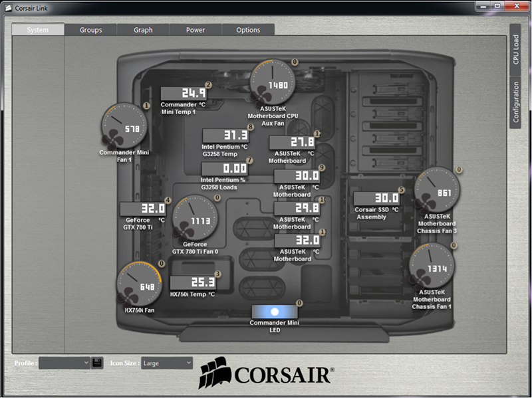The image size is (532, 398).
Task: Click badge number 1 beside Commander Mini Fan 1
Action: (146, 106)
